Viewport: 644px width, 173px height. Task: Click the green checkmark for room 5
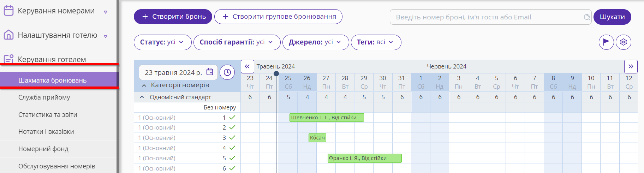tap(232, 158)
